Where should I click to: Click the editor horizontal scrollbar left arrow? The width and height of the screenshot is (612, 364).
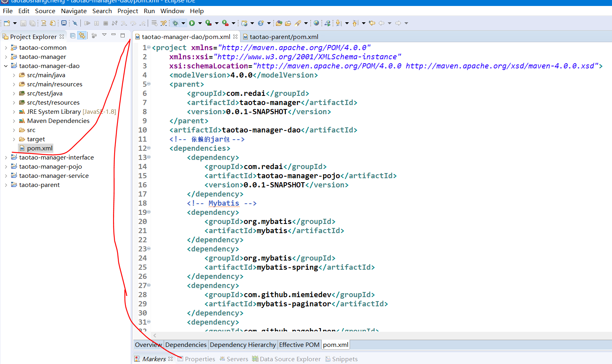(x=155, y=335)
